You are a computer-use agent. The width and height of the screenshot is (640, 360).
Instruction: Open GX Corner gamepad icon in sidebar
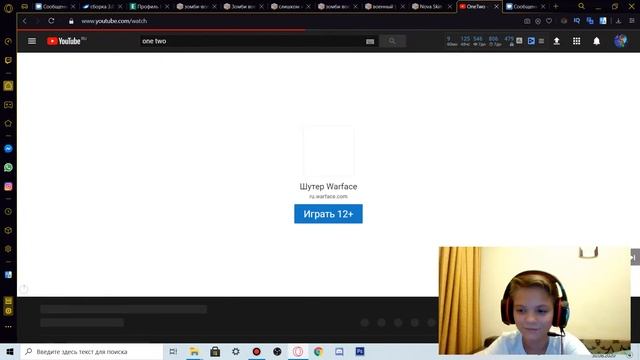(8, 105)
